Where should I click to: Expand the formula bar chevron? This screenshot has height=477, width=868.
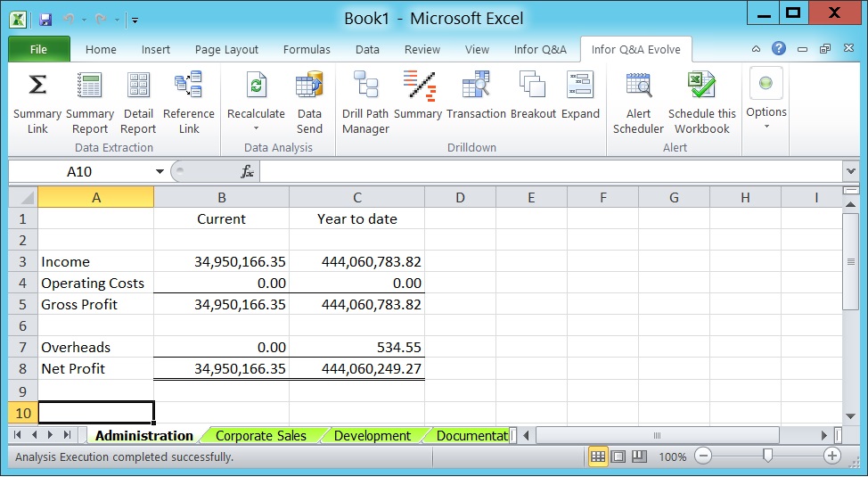tap(851, 172)
